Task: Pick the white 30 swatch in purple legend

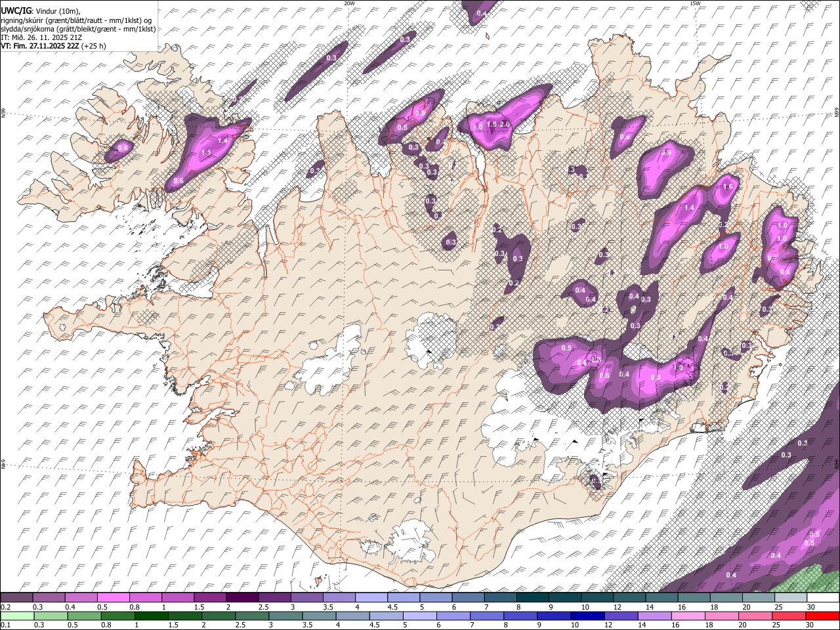Action: click(823, 598)
